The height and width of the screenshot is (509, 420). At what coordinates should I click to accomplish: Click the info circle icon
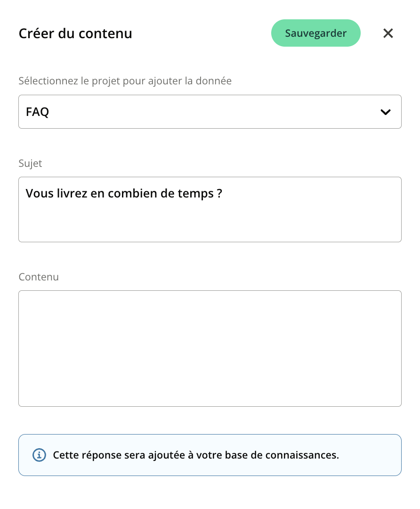pyautogui.click(x=39, y=455)
